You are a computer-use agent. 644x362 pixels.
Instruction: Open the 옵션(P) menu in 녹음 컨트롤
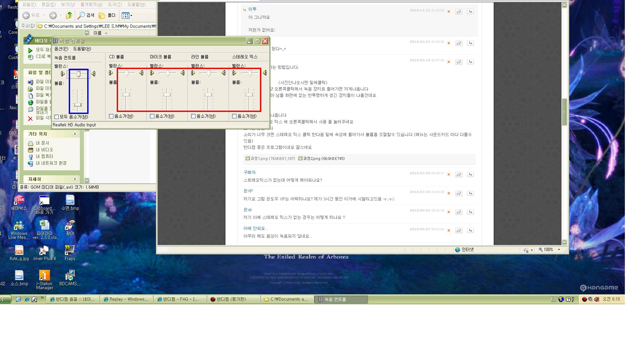pyautogui.click(x=61, y=49)
